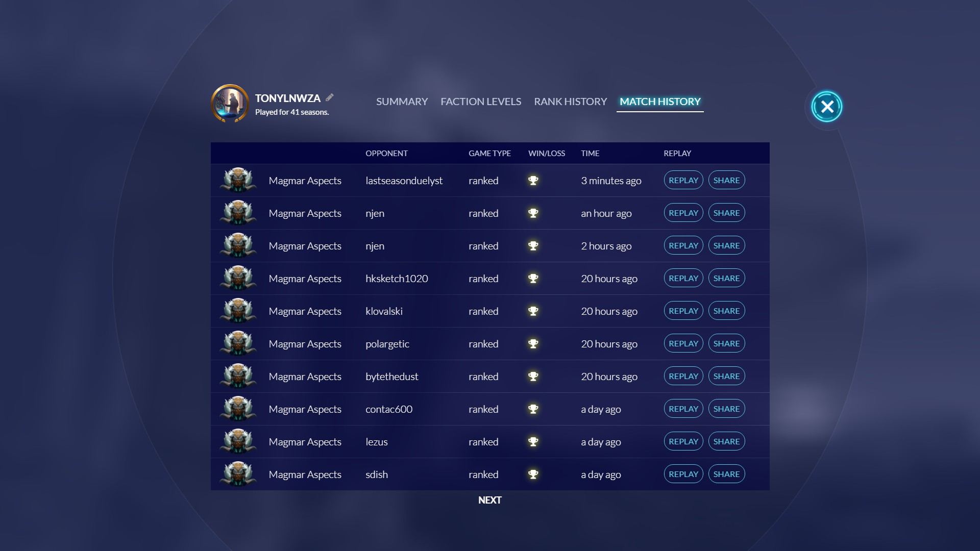Click opponent name klovalski
The height and width of the screenshot is (551, 980).
[384, 311]
